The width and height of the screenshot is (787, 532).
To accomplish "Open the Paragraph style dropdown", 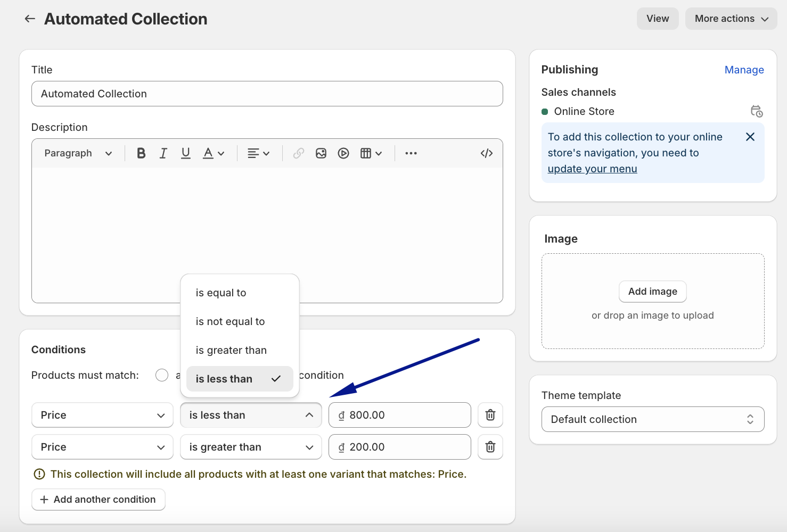I will coord(78,153).
